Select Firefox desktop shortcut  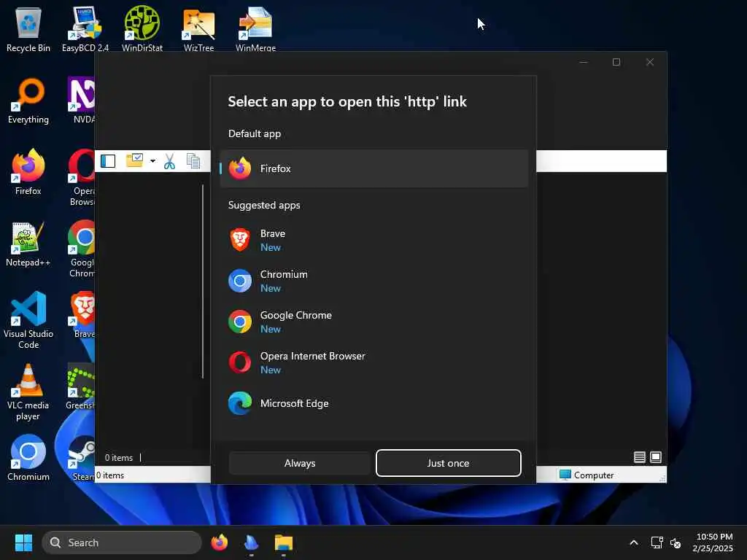(28, 172)
